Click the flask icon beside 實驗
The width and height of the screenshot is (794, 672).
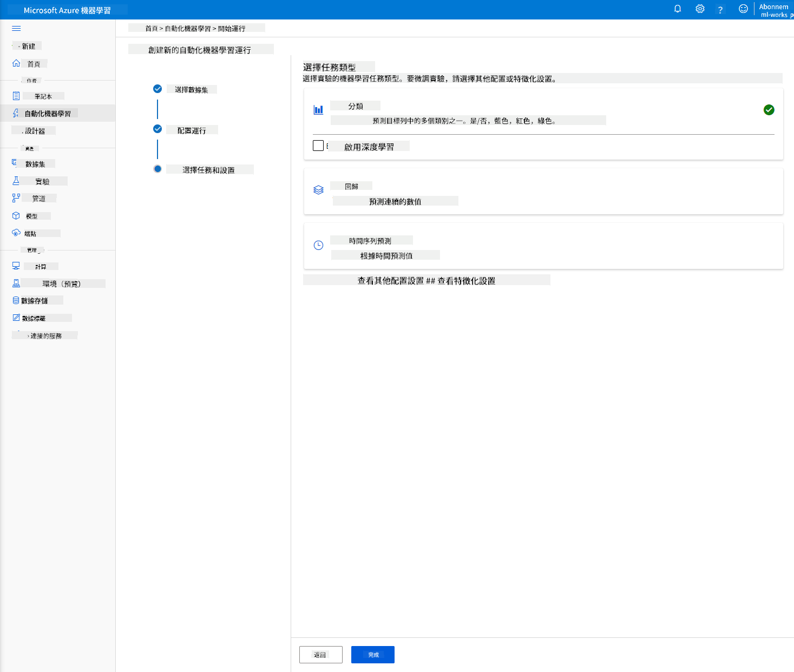coord(16,181)
